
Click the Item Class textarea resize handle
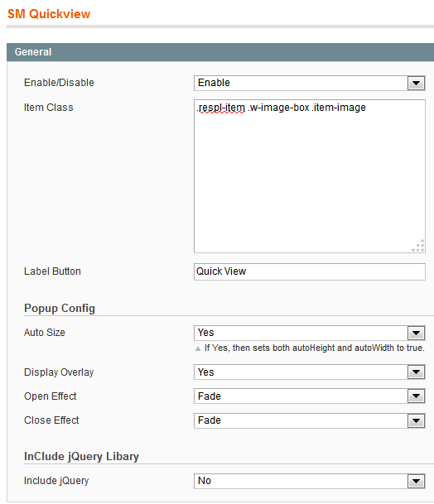[x=418, y=246]
